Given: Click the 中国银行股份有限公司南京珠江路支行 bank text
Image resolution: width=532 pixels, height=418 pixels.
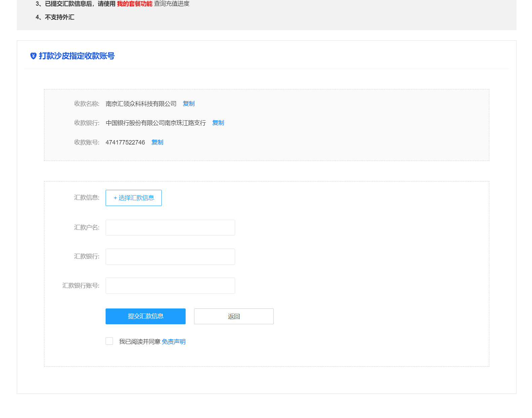Looking at the screenshot, I should tap(156, 123).
